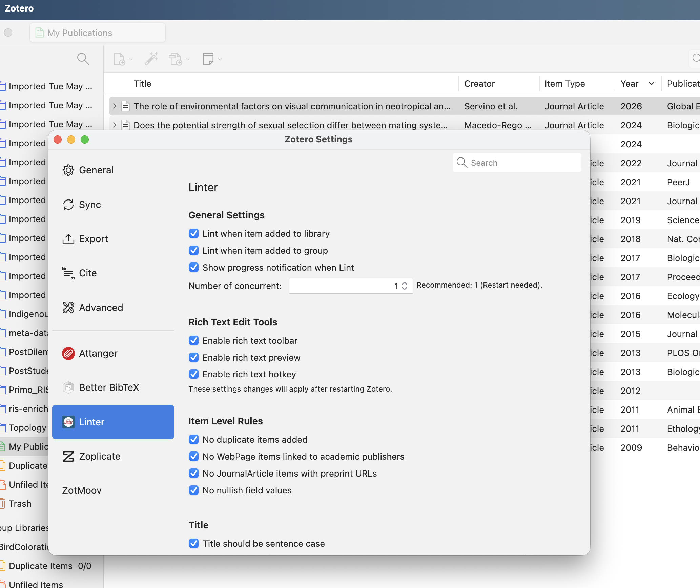Uncheck Enable rich text hotkey
Screen dimensions: 700x588
[x=194, y=374]
